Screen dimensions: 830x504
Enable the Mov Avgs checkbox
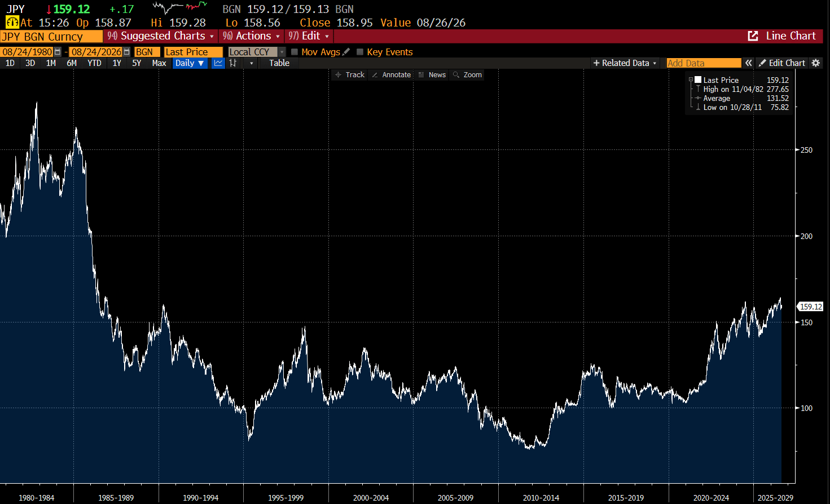(295, 52)
